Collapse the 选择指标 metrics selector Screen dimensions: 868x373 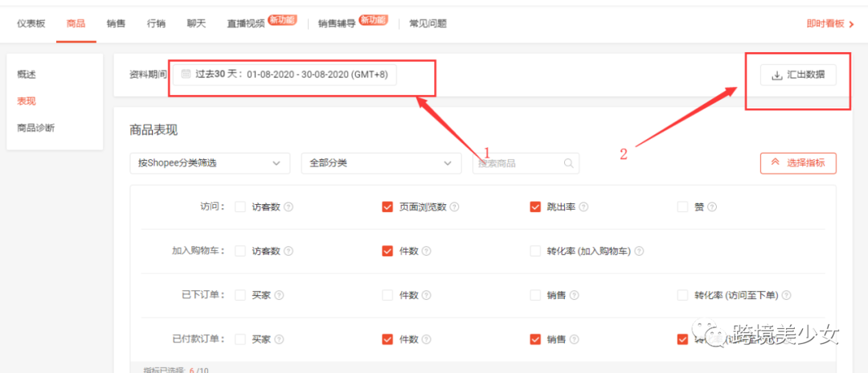pos(798,163)
